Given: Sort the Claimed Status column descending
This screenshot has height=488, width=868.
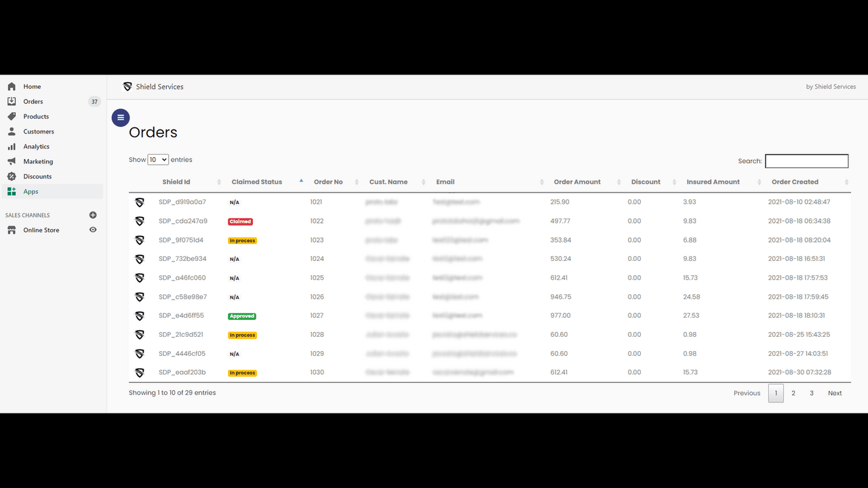Looking at the screenshot, I should [300, 181].
